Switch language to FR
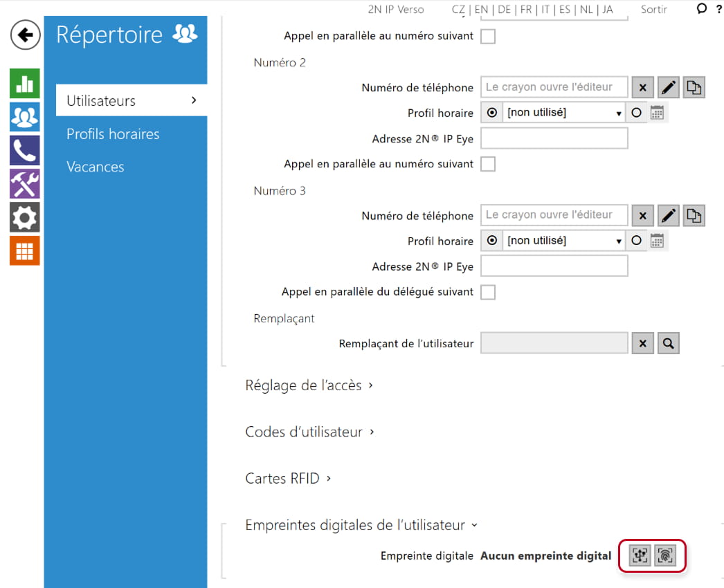 click(526, 9)
